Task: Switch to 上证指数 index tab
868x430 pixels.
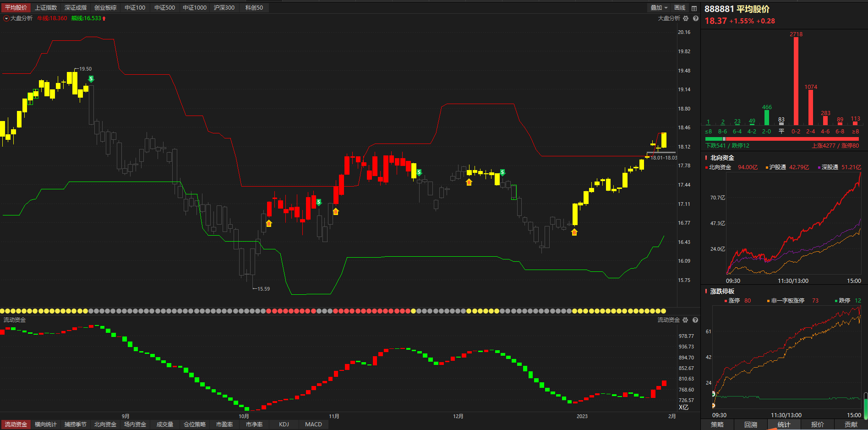Action: [x=46, y=8]
